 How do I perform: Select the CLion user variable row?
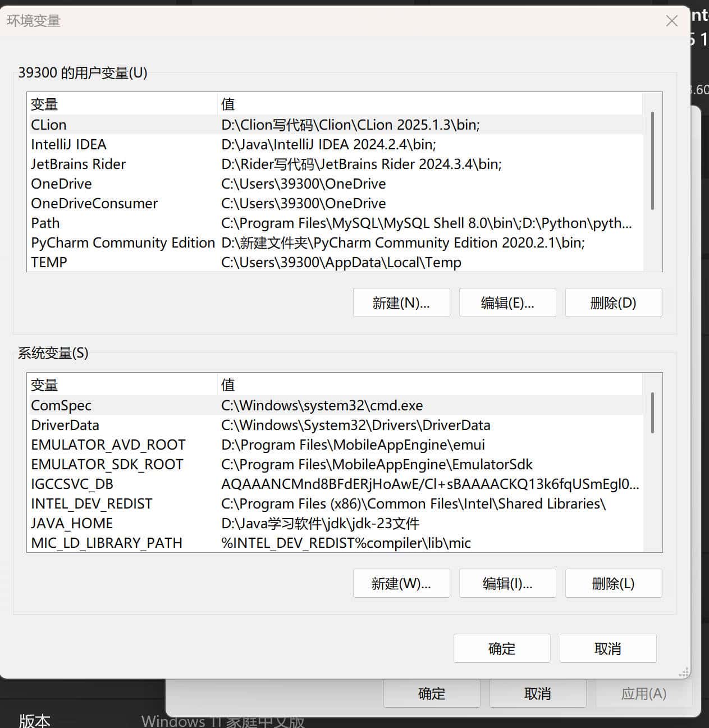[x=335, y=125]
